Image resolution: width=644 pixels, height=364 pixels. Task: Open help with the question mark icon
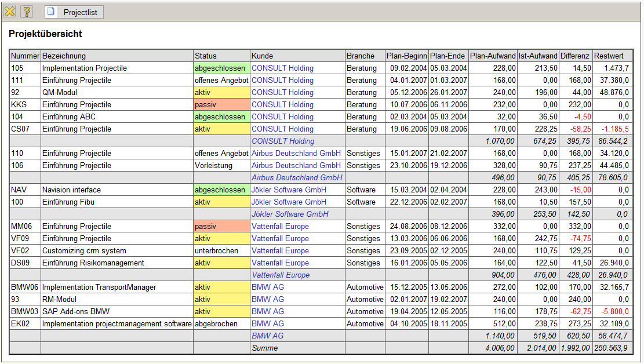[x=27, y=12]
